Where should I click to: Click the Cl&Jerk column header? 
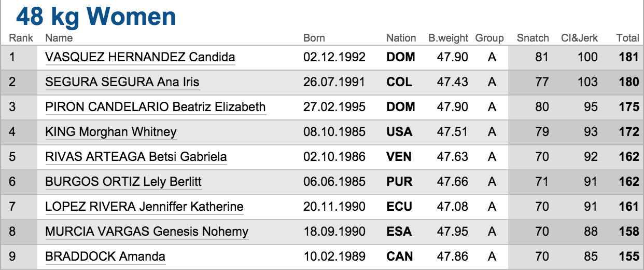(x=579, y=38)
